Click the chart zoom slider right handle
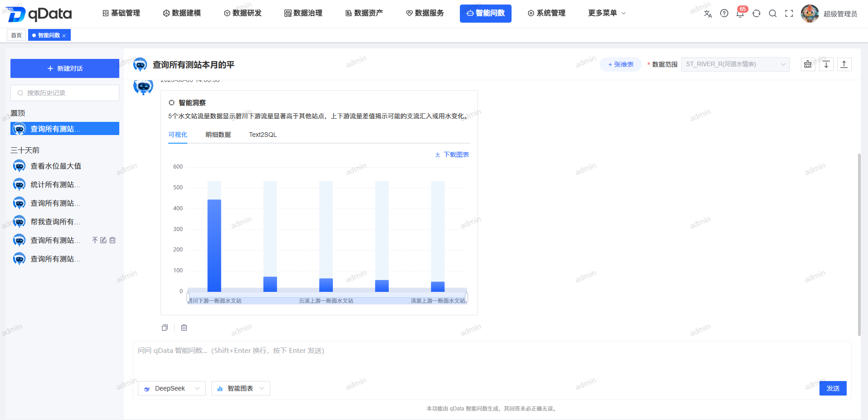This screenshot has height=420, width=868. 467,298
